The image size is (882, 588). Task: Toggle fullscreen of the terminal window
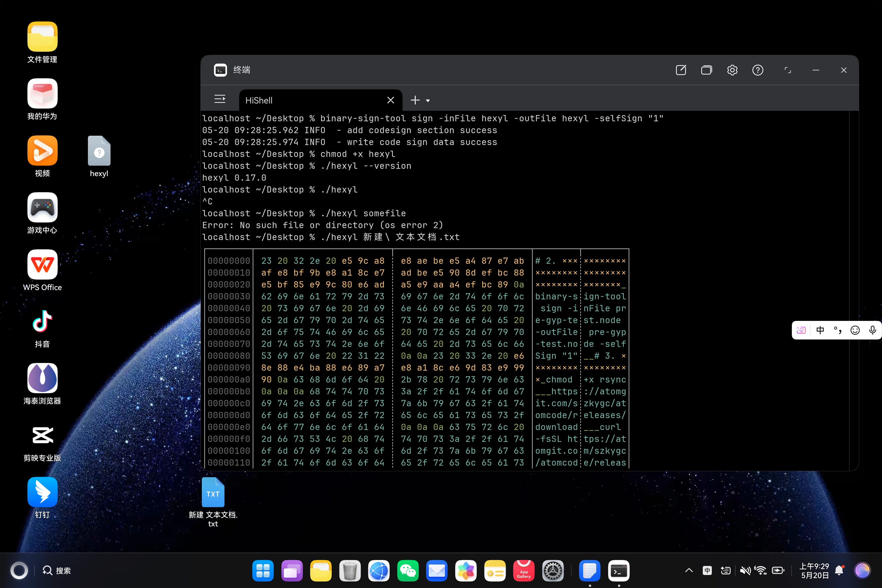788,70
